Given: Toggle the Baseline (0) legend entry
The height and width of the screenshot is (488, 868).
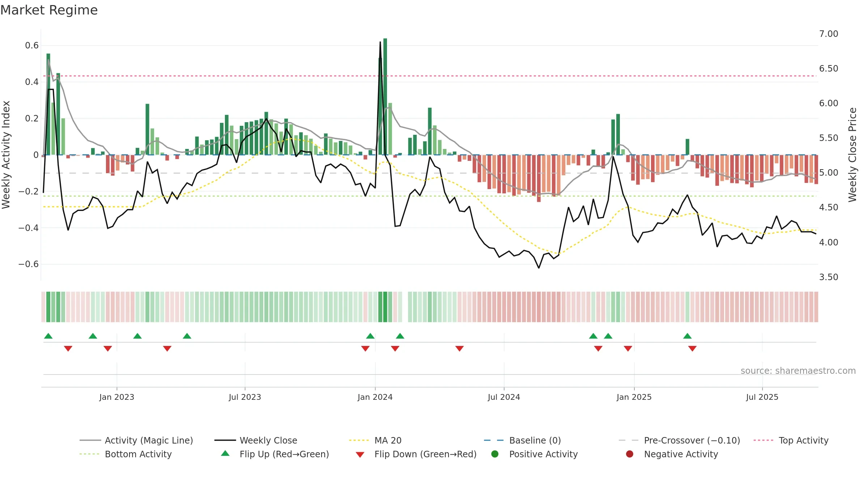Looking at the screenshot, I should click(523, 440).
